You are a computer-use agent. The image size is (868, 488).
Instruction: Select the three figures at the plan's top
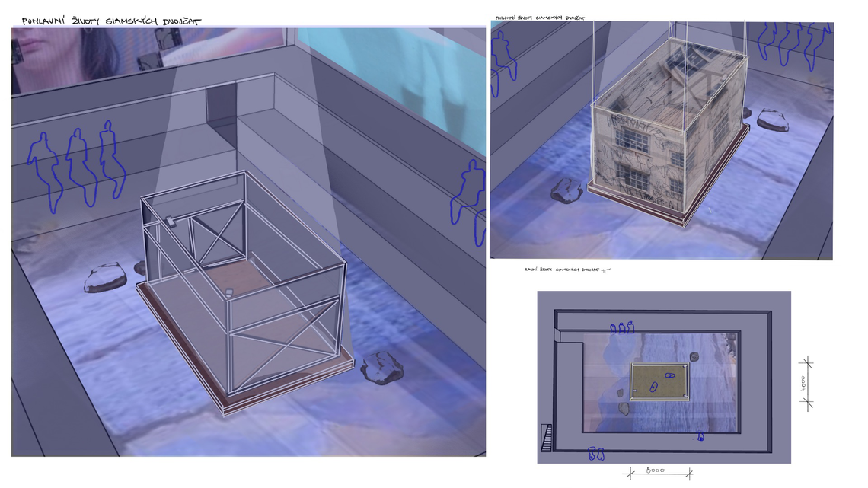pos(622,328)
